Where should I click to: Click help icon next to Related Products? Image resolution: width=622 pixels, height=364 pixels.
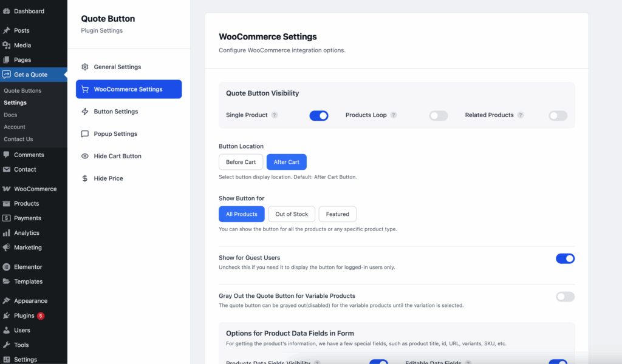521,115
